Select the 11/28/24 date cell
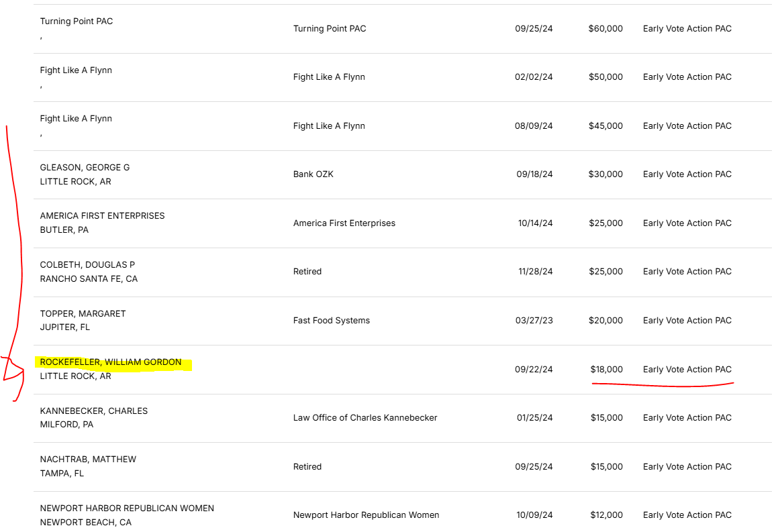778x532 pixels. pyautogui.click(x=535, y=272)
